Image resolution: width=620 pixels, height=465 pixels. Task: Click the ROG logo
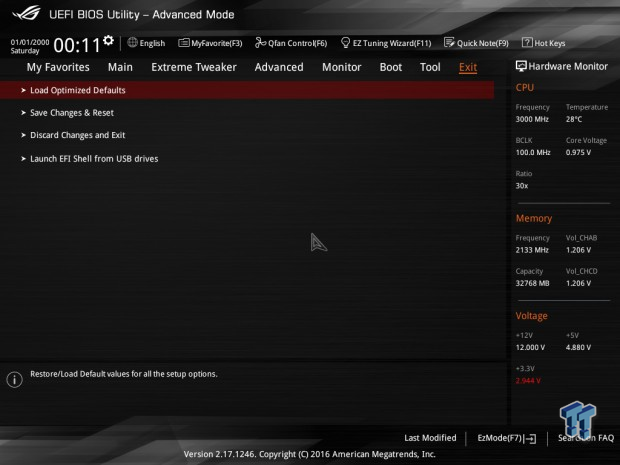click(x=26, y=13)
